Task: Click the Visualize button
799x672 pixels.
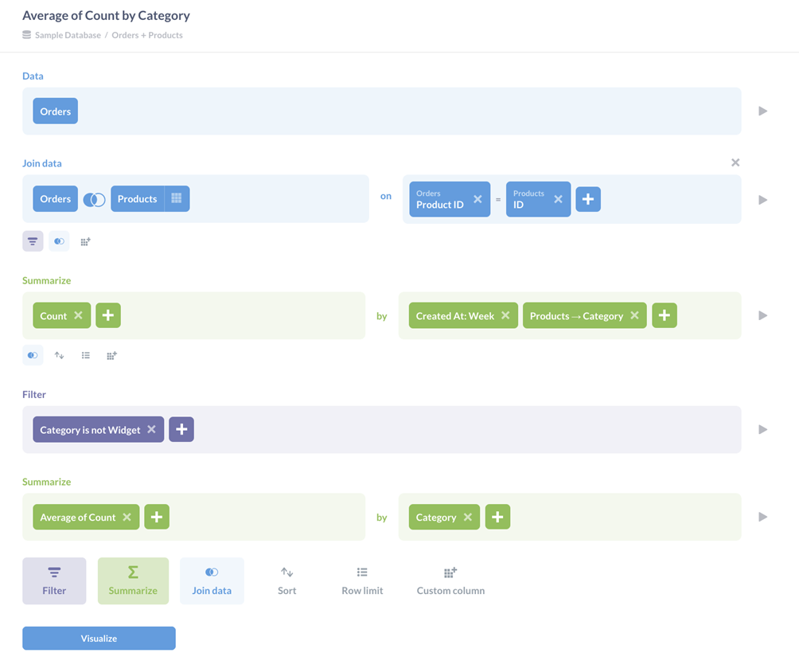Action: (x=99, y=639)
